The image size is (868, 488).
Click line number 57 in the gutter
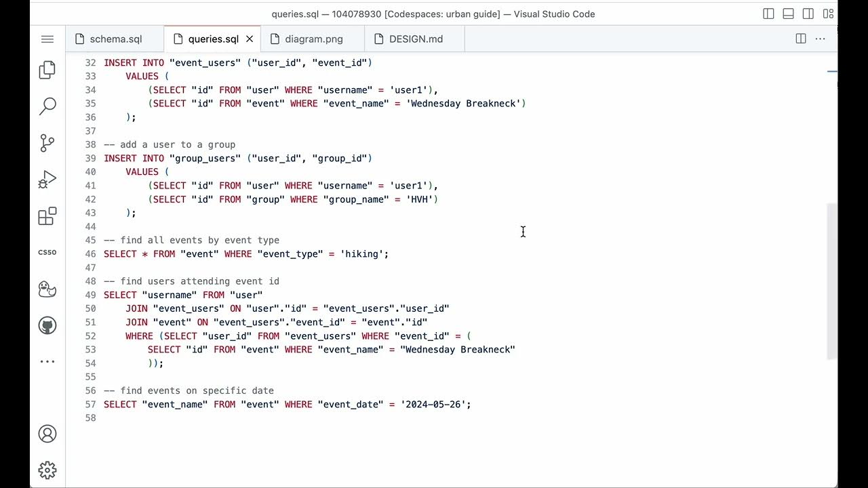click(90, 405)
